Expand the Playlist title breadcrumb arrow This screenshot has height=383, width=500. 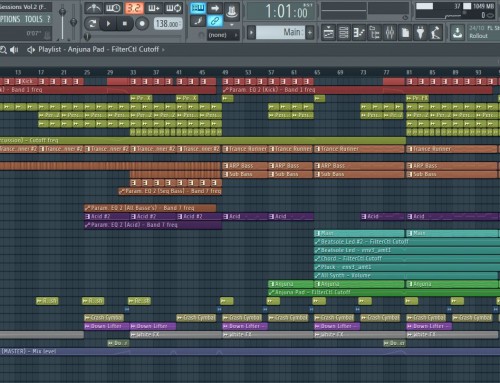tap(163, 50)
